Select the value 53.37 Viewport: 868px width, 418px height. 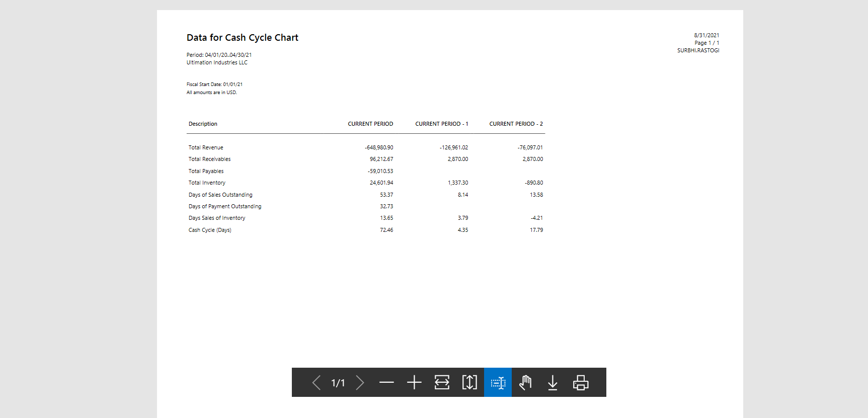pyautogui.click(x=386, y=195)
